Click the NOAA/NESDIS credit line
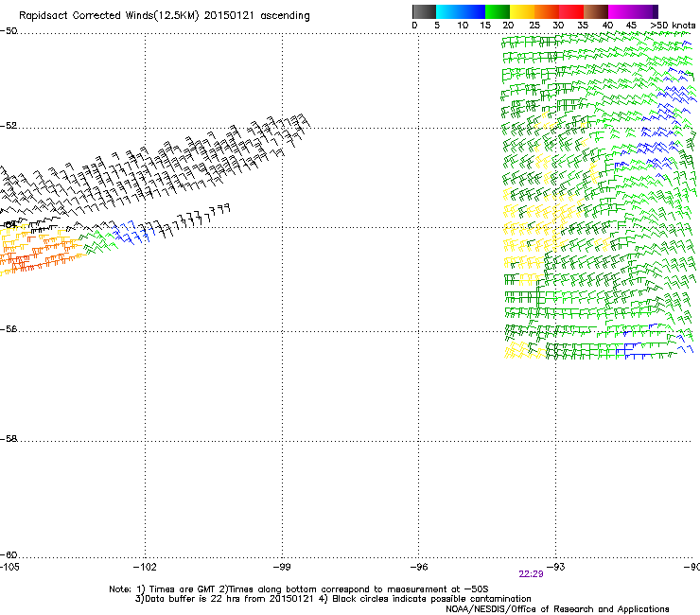 [x=557, y=609]
